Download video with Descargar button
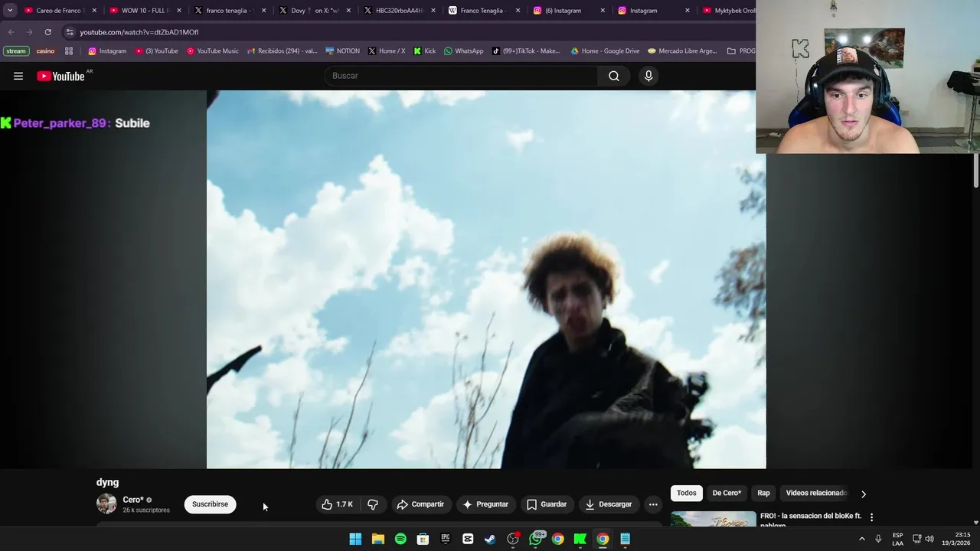Image resolution: width=980 pixels, height=551 pixels. (x=609, y=504)
